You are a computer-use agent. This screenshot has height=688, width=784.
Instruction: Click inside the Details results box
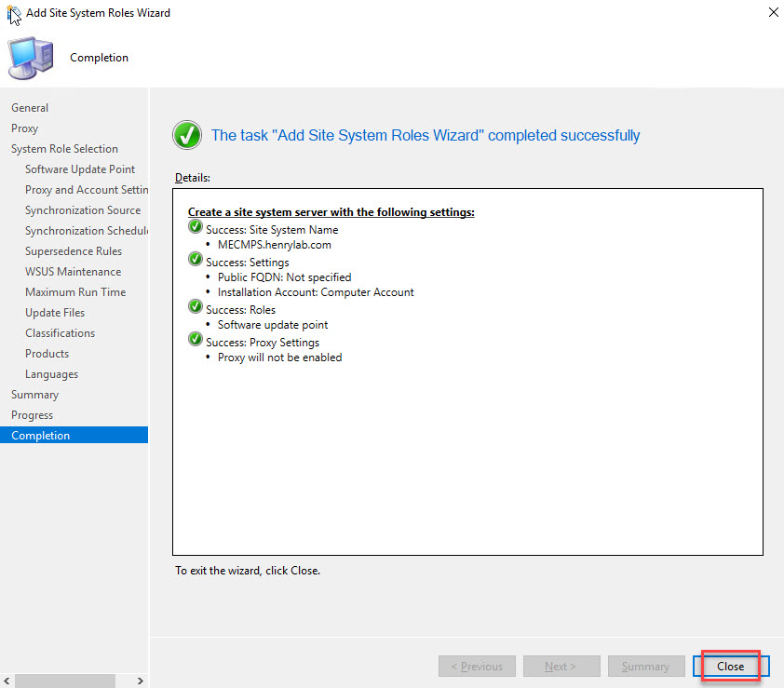tap(467, 447)
